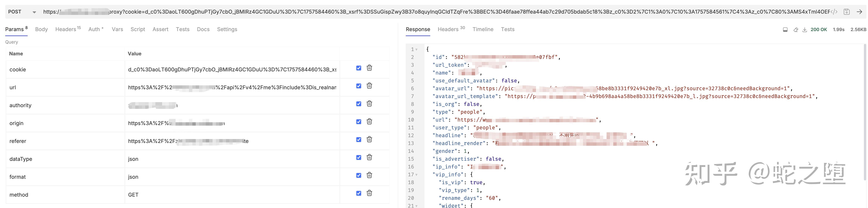Open the Docs tab
The width and height of the screenshot is (868, 208).
tap(203, 29)
